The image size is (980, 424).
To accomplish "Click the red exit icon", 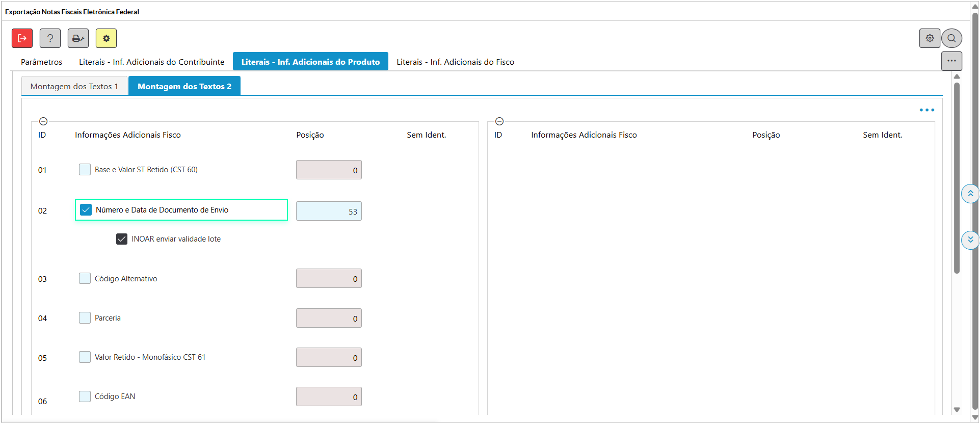I will pyautogui.click(x=22, y=38).
